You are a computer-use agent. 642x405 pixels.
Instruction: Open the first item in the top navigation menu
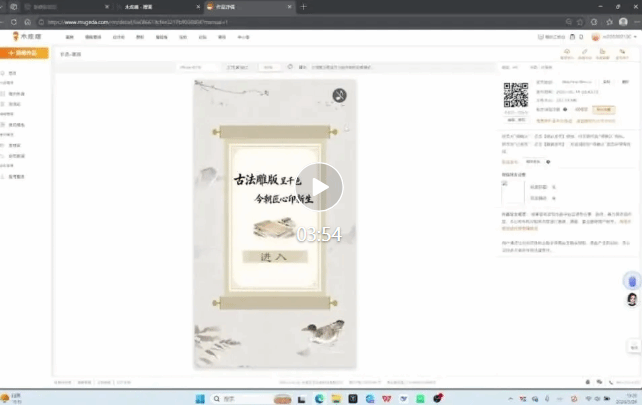[x=70, y=37]
